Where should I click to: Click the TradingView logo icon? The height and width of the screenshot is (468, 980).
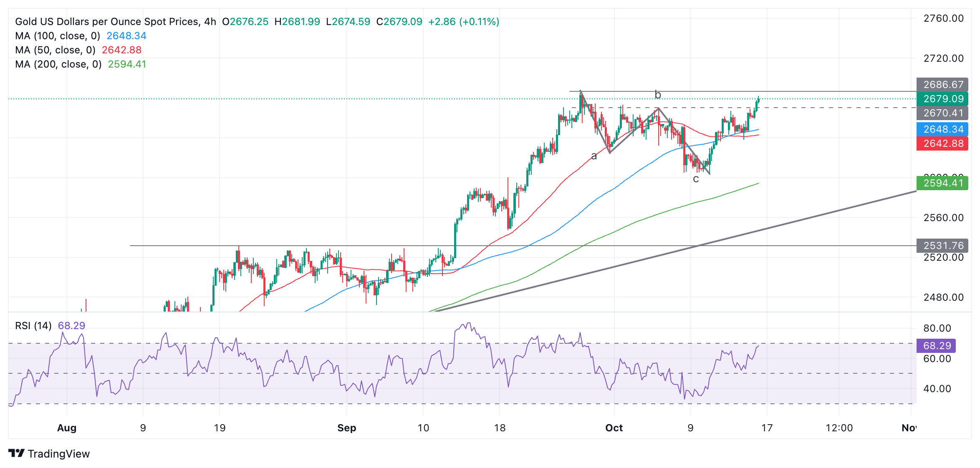[x=17, y=453]
